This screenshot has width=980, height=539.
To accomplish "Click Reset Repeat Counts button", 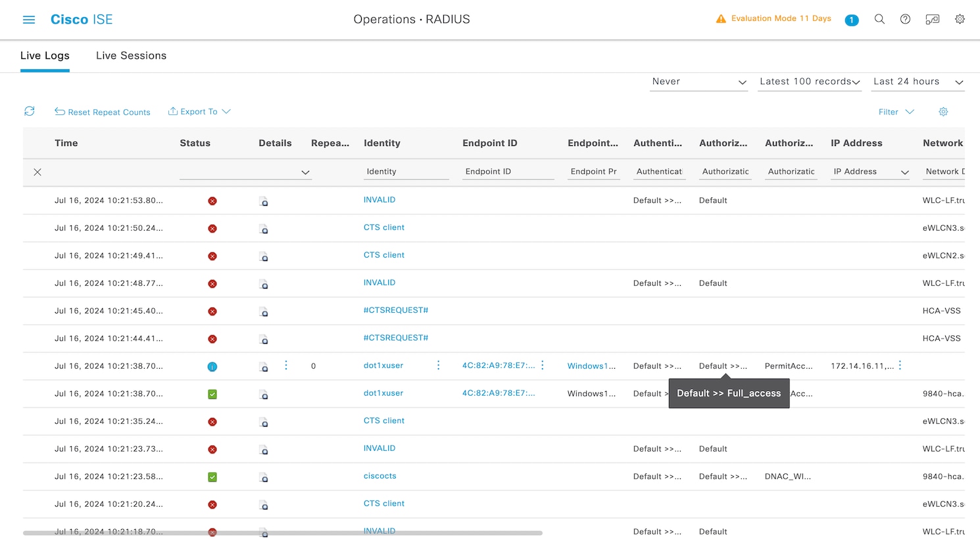I will point(103,112).
